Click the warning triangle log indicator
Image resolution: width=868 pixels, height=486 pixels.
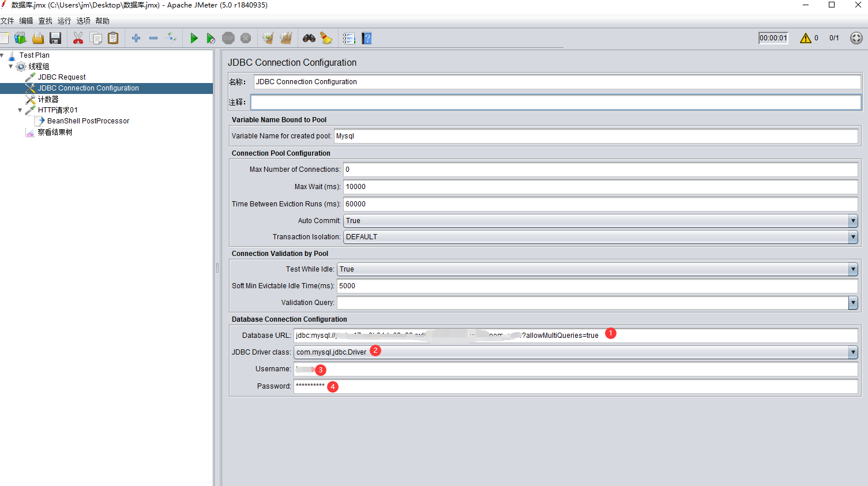tap(806, 38)
